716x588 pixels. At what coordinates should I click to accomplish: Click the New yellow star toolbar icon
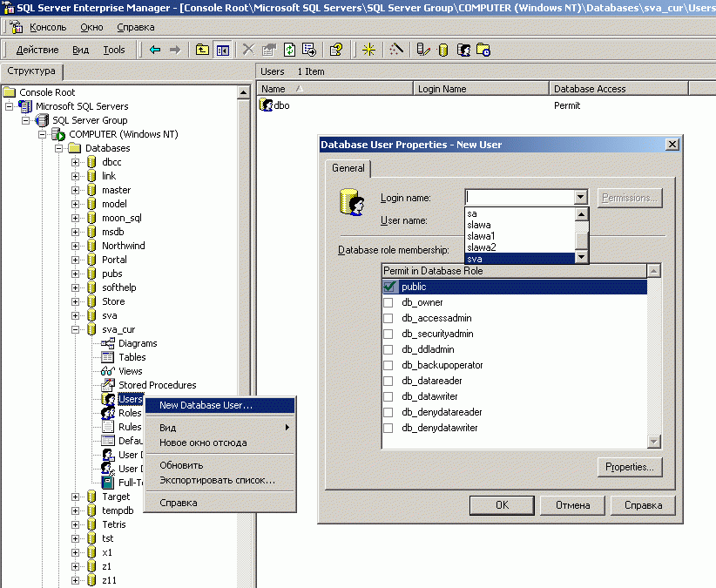[369, 50]
